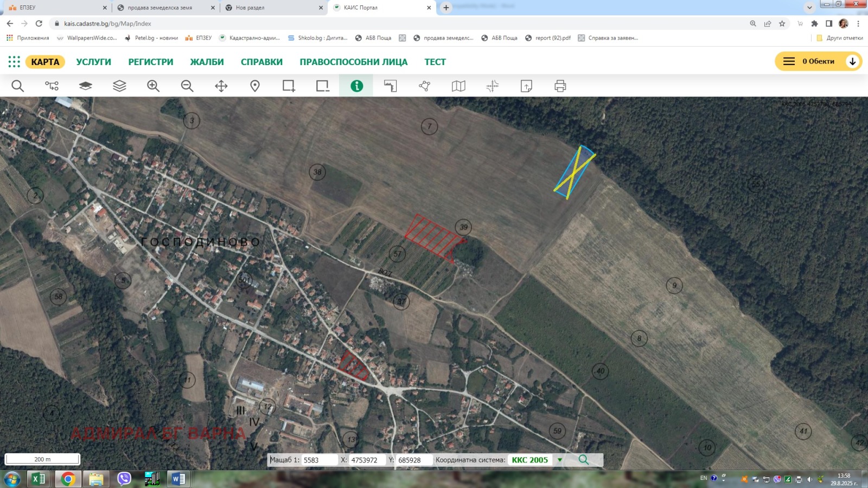Open the map overview icon
This screenshot has width=868, height=488.
458,85
